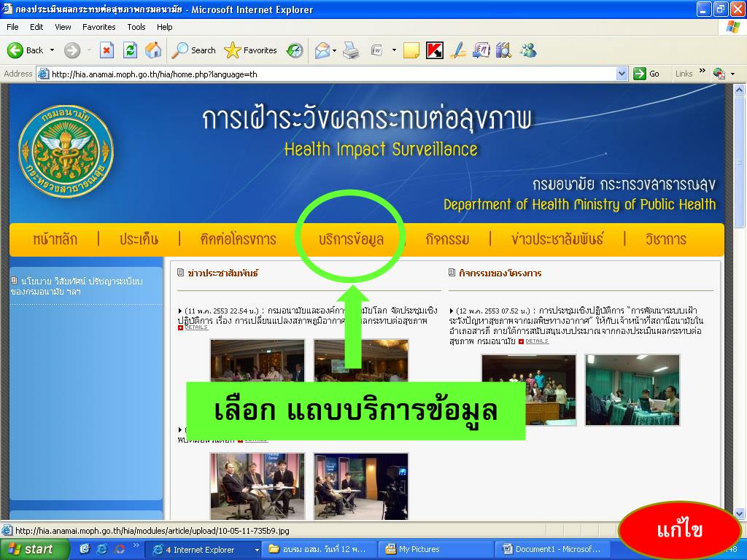Click the Research books icon

point(503,50)
